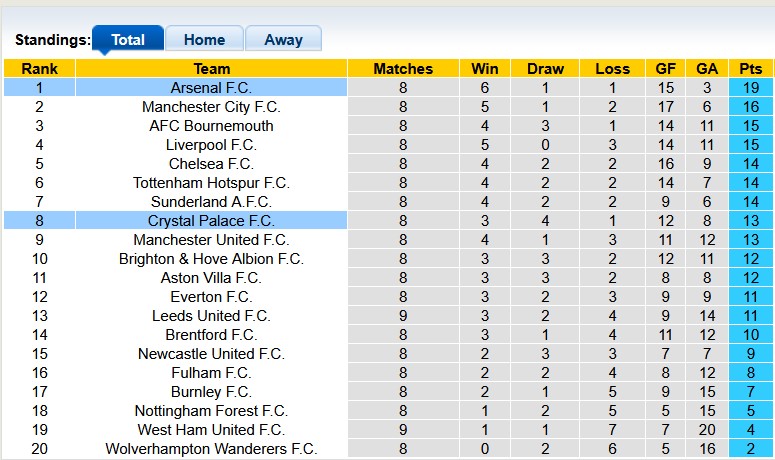Click AFC Bournemouth in the table
775x460 pixels.
pos(211,126)
